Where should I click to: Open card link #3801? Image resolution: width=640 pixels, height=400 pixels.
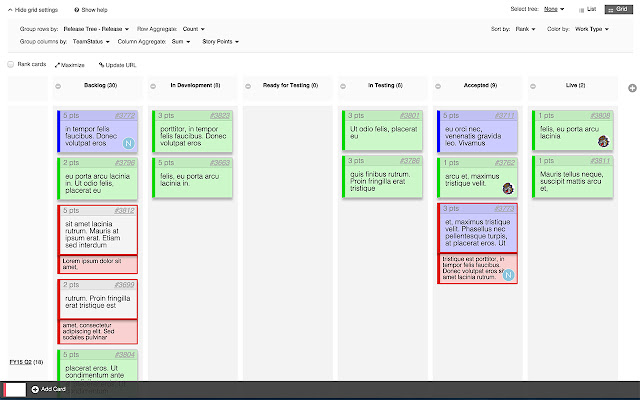pyautogui.click(x=410, y=116)
